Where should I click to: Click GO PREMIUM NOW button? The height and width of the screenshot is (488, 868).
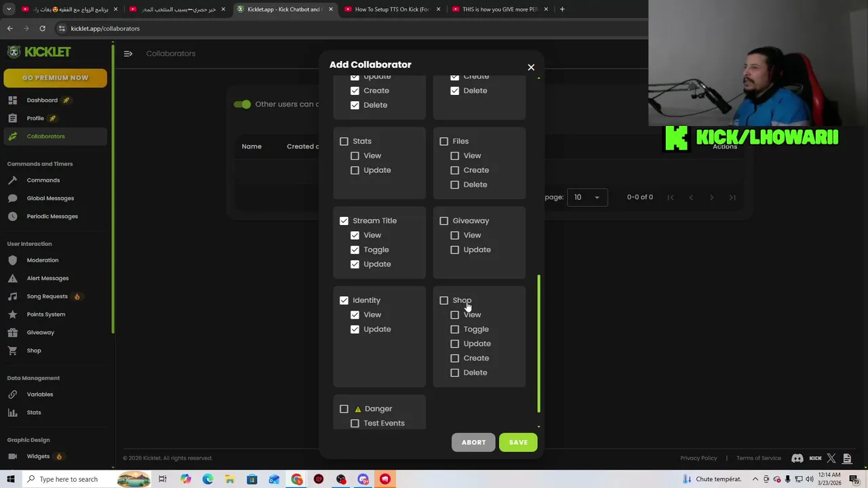coord(55,78)
